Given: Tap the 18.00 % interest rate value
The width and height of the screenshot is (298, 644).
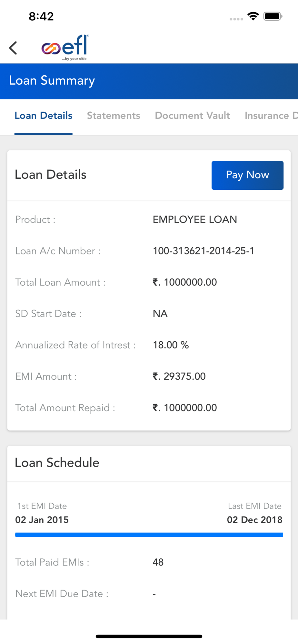Looking at the screenshot, I should coord(171,345).
